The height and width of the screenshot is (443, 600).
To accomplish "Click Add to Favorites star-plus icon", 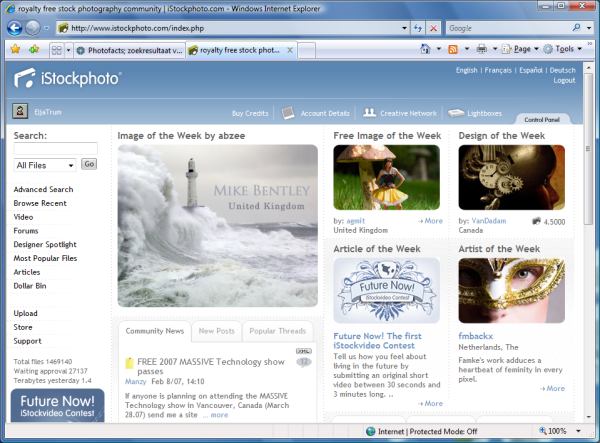I will [x=34, y=49].
